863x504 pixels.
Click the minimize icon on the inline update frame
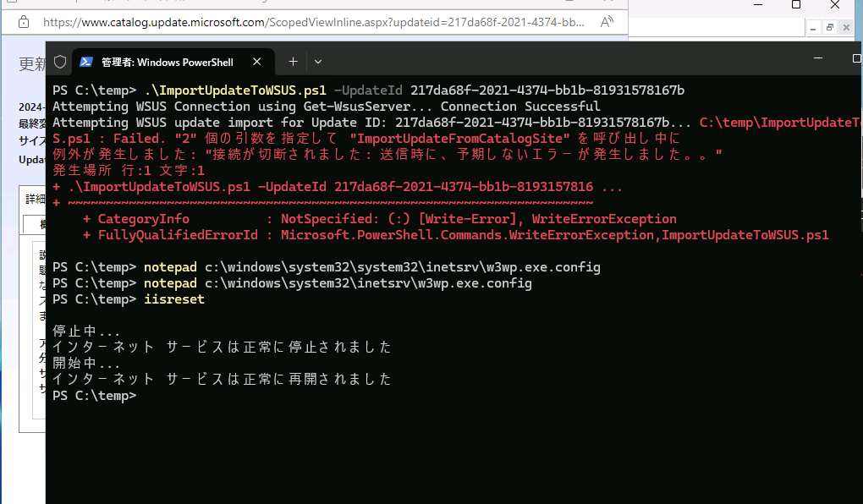tap(814, 27)
